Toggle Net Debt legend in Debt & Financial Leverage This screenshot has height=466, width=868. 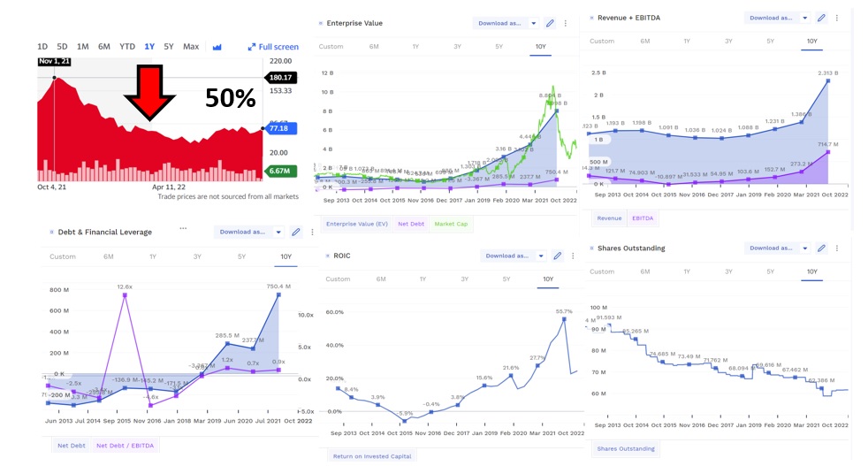[72, 446]
